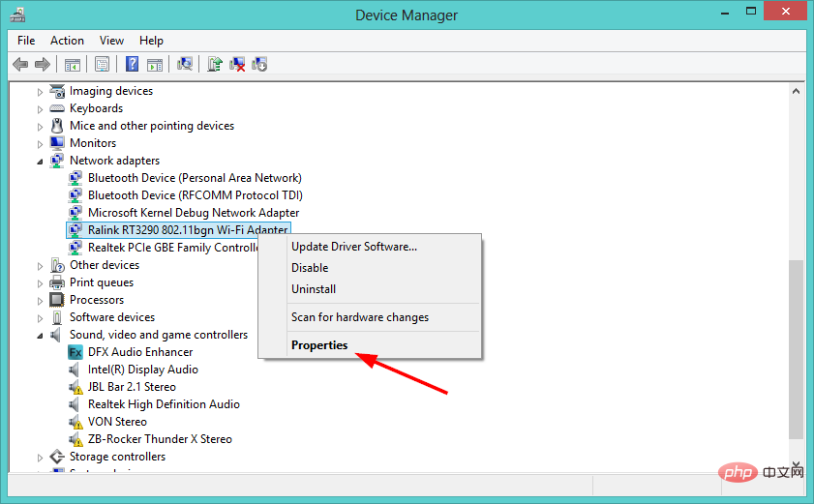Click the DFX Audio Enhancer Fx icon
The width and height of the screenshot is (814, 504).
pos(75,352)
